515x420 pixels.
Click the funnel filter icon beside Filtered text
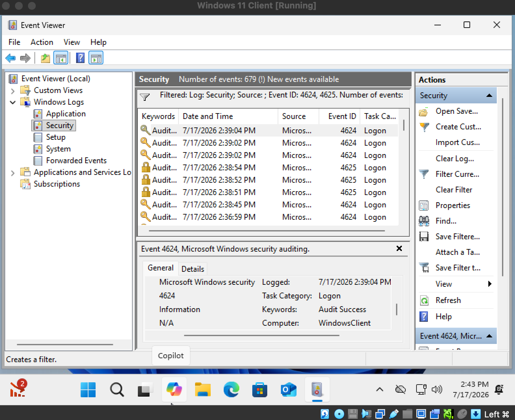click(145, 97)
